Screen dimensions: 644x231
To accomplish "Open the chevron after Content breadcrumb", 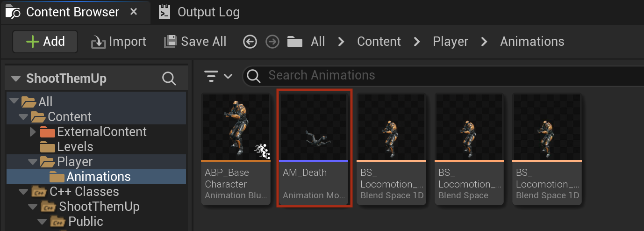I will tap(417, 42).
